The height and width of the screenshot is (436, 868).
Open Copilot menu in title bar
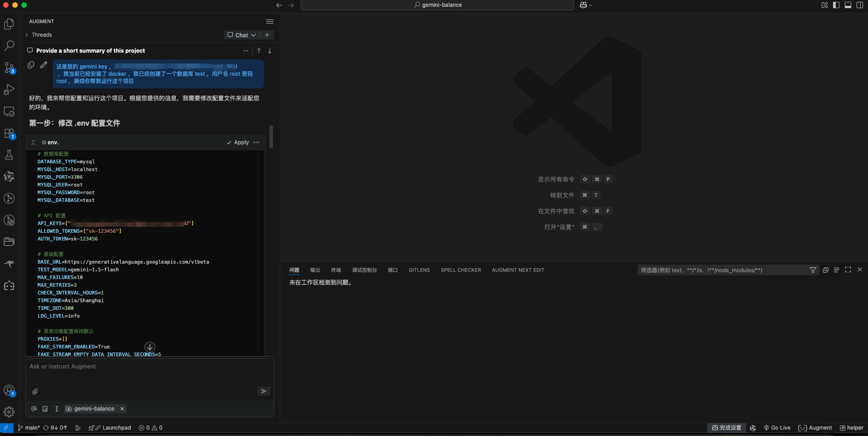click(x=586, y=5)
